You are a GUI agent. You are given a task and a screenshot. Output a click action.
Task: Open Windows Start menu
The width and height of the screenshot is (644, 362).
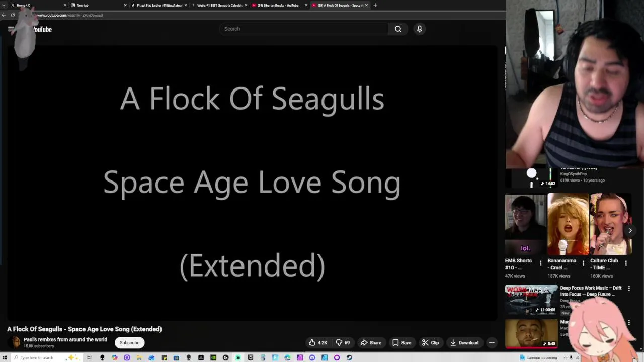click(4, 357)
